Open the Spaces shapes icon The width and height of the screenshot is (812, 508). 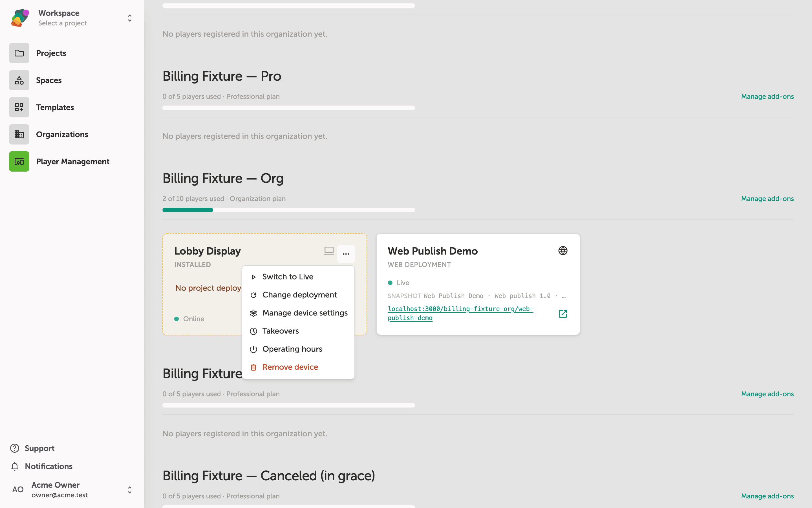click(x=19, y=80)
